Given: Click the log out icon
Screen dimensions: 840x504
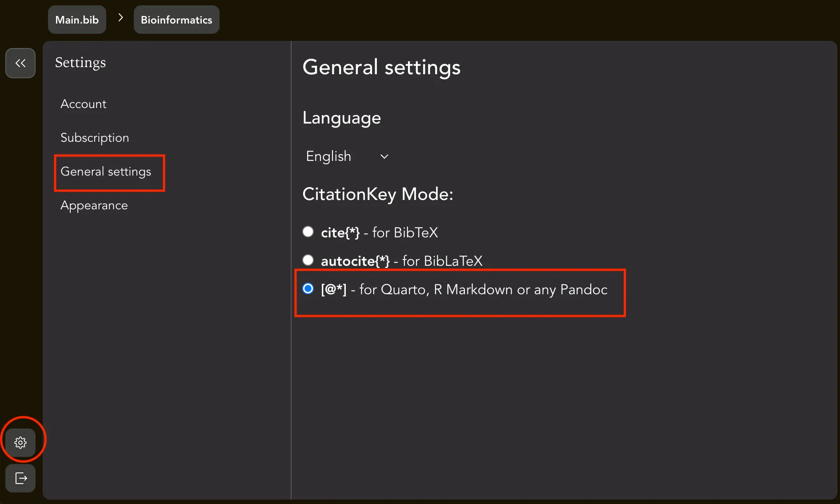Looking at the screenshot, I should pos(20,478).
